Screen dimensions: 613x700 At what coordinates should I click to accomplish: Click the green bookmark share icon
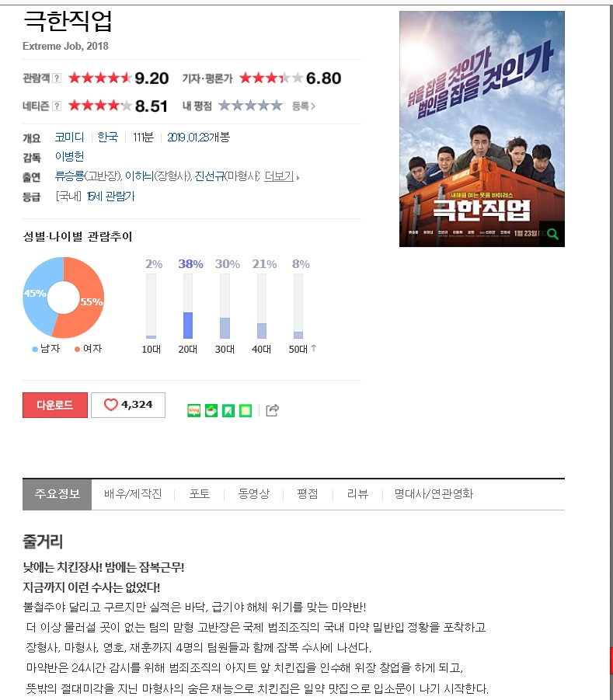click(x=228, y=410)
